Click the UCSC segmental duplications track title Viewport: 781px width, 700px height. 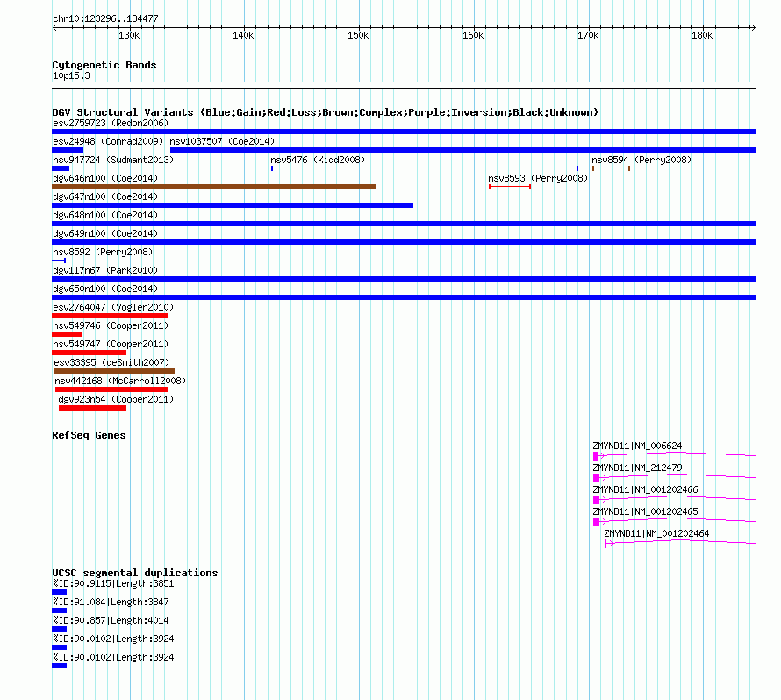(135, 573)
